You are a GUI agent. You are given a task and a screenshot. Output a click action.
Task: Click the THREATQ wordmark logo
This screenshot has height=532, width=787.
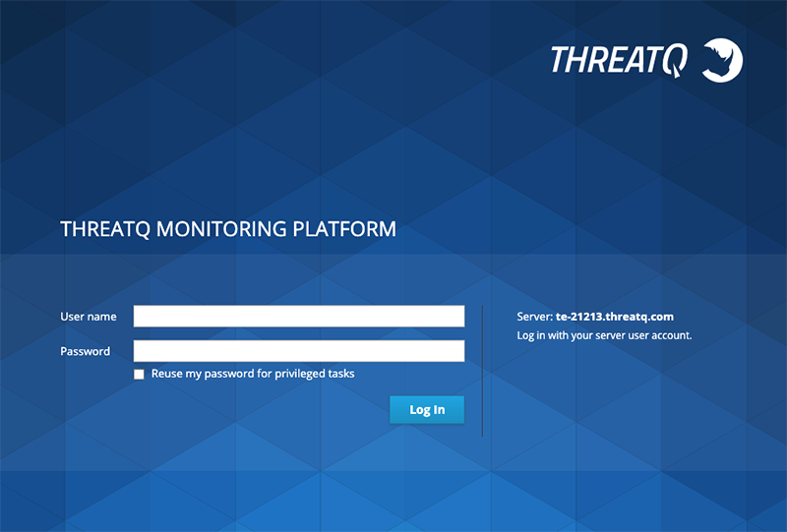[x=619, y=60]
